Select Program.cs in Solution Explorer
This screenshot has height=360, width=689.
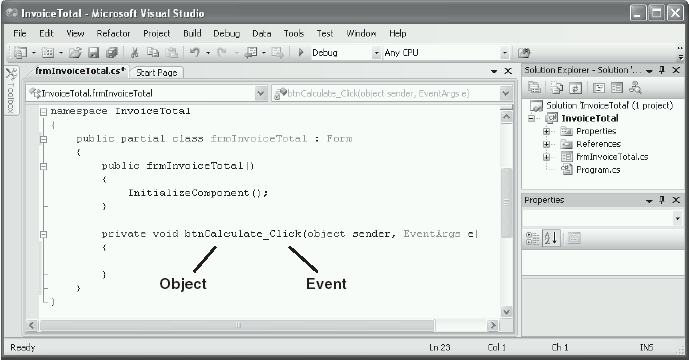(598, 170)
